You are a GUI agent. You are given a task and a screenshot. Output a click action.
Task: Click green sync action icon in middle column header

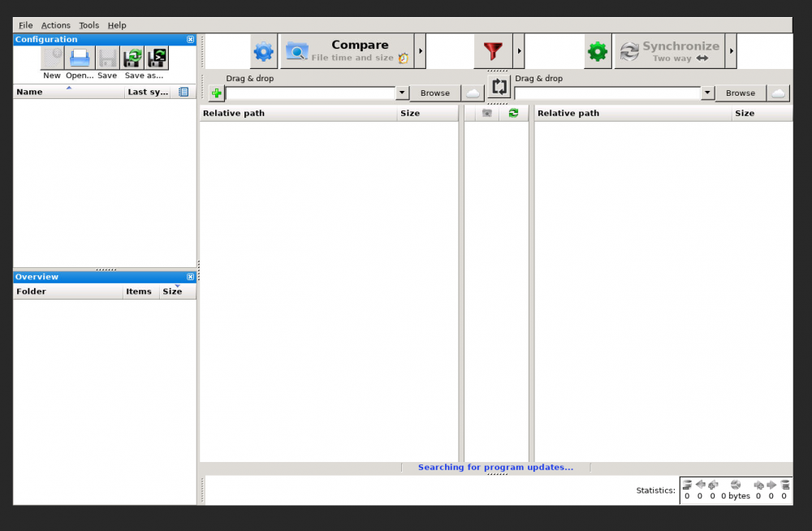513,114
